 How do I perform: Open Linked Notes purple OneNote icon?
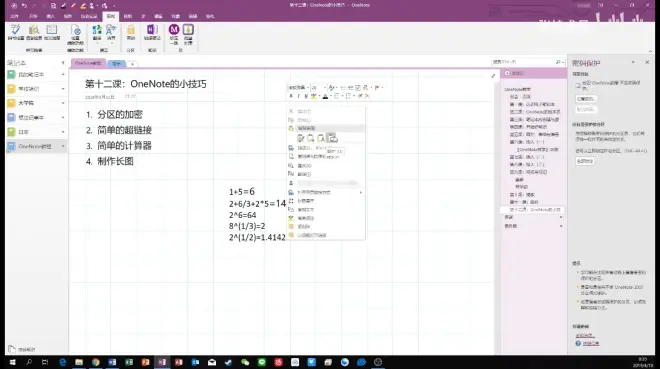(x=152, y=32)
